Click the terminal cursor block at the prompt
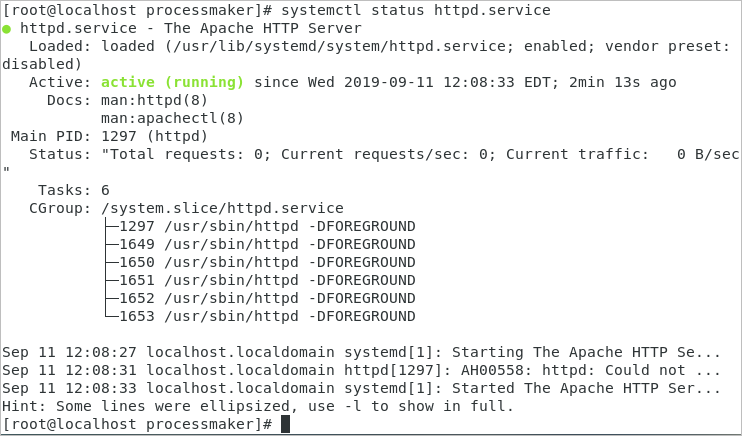The width and height of the screenshot is (742, 436). point(285,424)
